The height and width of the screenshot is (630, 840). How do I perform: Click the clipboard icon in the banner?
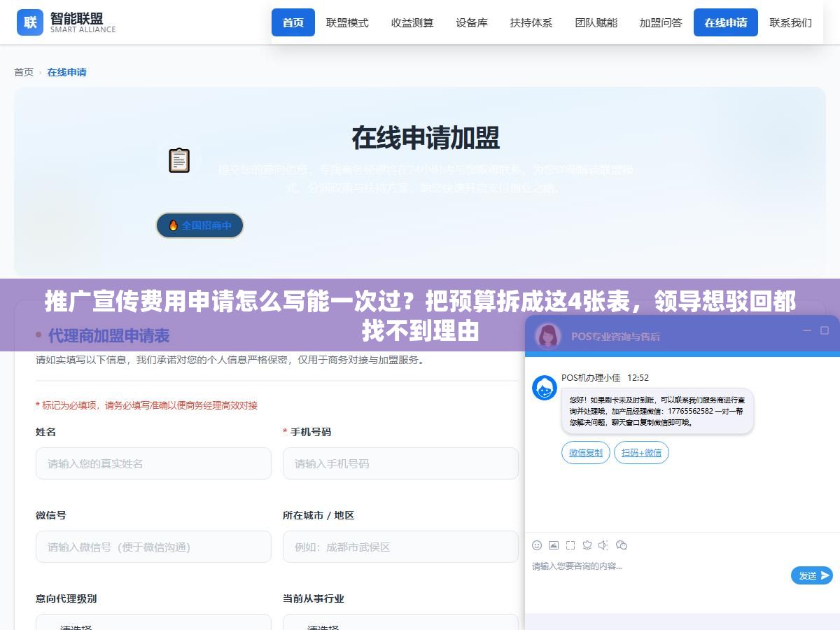click(x=179, y=160)
